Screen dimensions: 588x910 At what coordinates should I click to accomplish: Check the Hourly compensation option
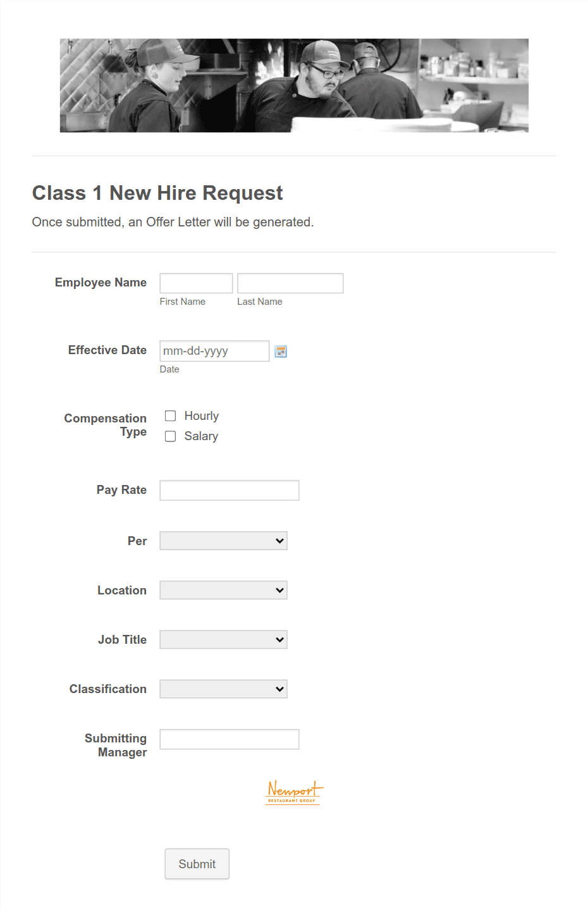170,416
